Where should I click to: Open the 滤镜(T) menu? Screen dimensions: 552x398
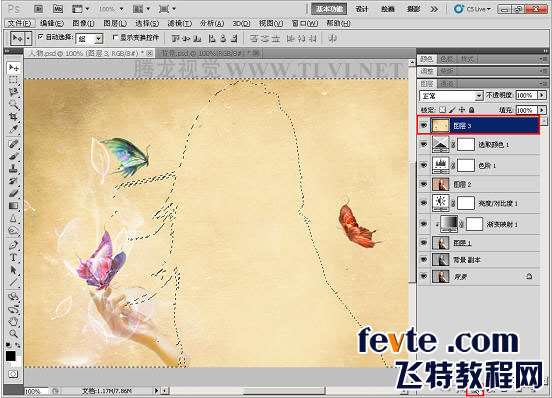180,23
